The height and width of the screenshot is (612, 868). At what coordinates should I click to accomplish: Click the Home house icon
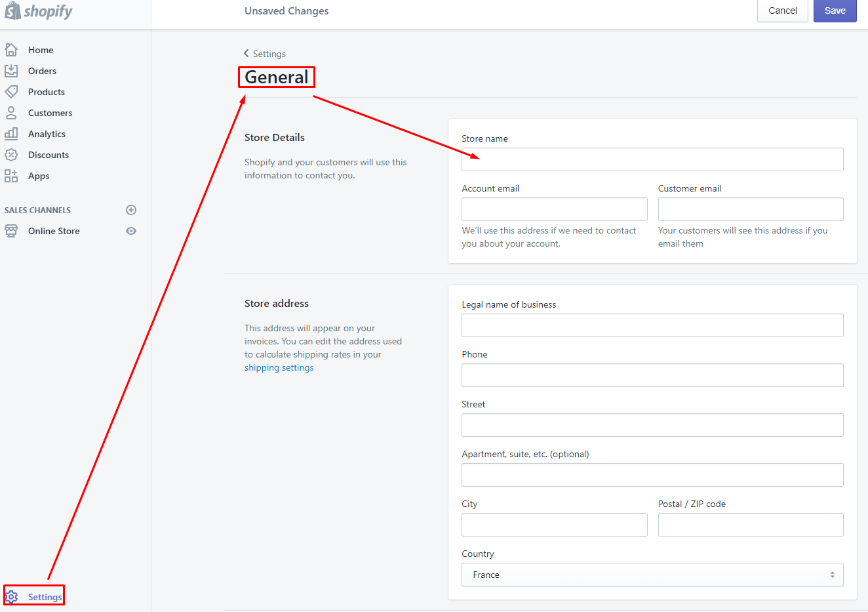[11, 50]
